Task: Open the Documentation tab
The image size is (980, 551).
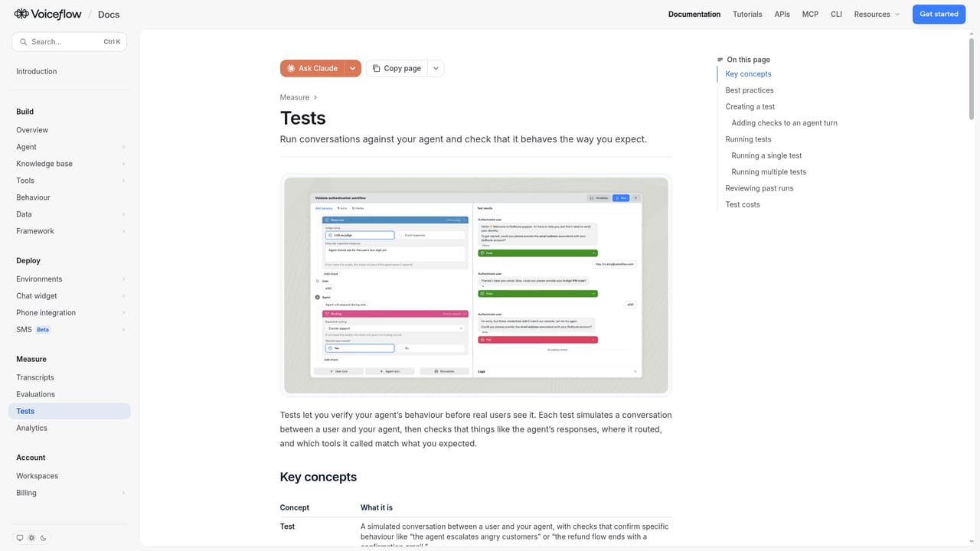Action: (694, 14)
